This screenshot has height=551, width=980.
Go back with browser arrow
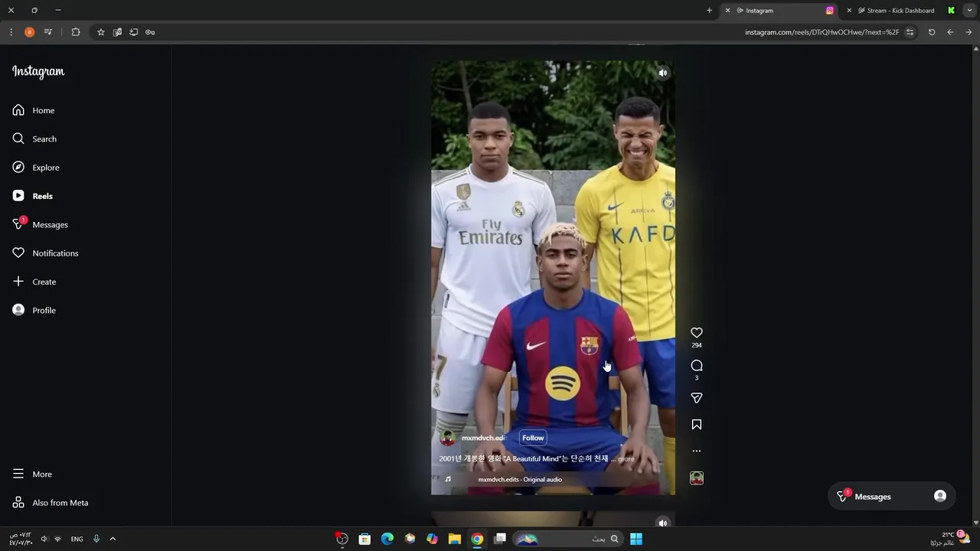pos(950,32)
